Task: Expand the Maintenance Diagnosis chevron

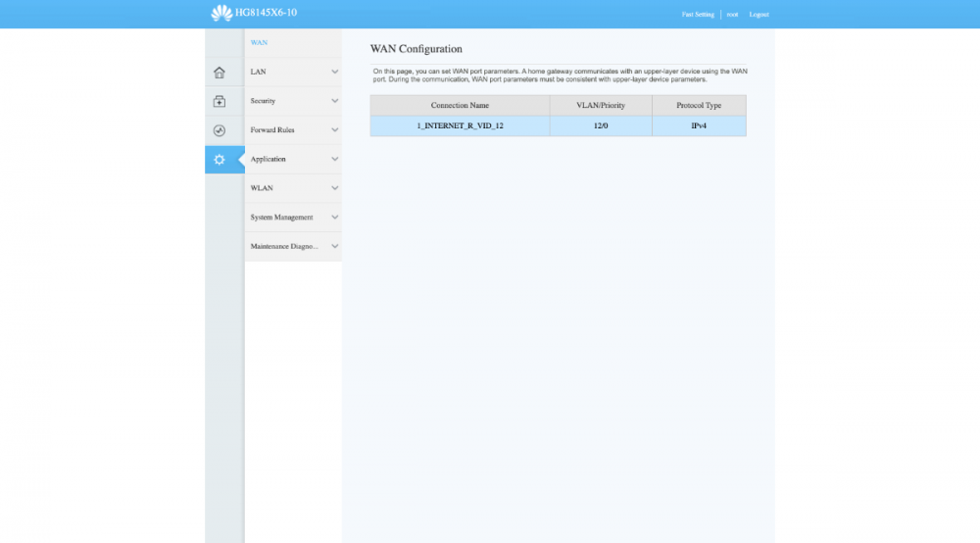Action: pos(334,246)
